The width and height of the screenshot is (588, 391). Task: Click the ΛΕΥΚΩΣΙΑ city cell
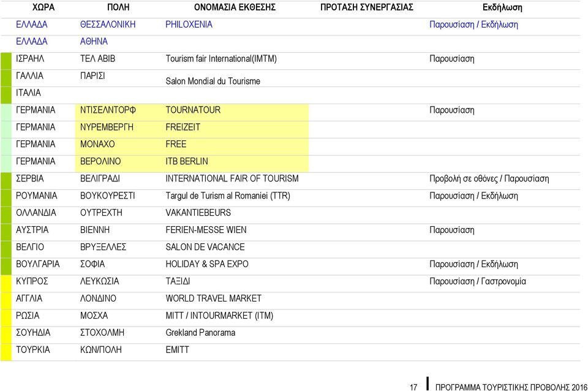click(99, 281)
